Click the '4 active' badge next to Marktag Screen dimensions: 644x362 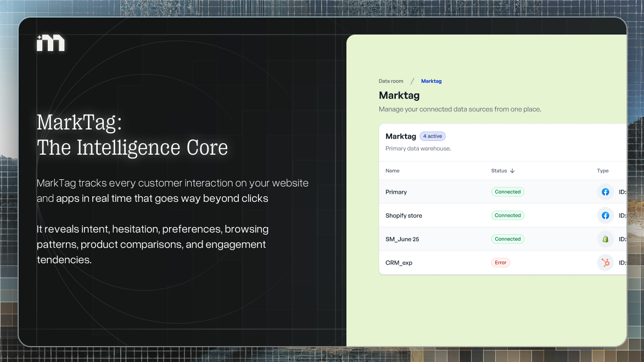click(x=432, y=136)
